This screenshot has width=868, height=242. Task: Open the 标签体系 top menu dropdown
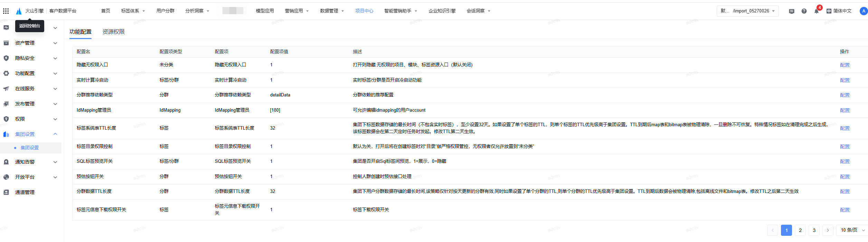[133, 11]
